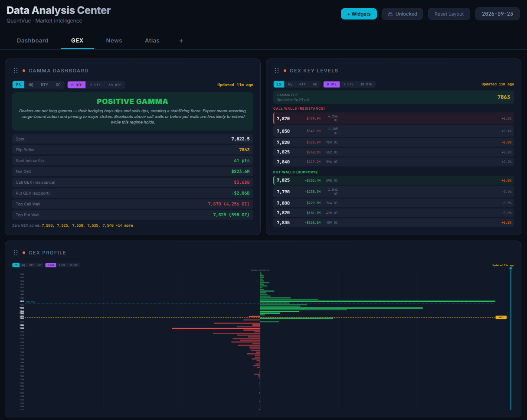This screenshot has height=420, width=527.
Task: Click the Top Put Wall 7,825 row
Action: tap(133, 215)
